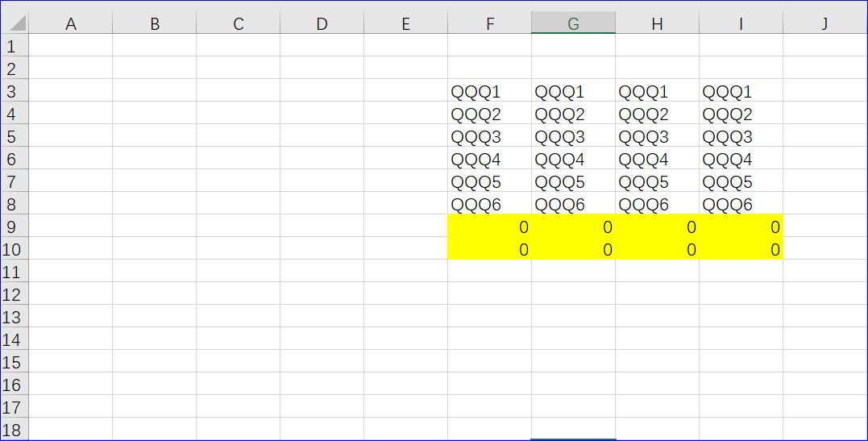Viewport: 868px width, 441px height.
Task: Select row 2 header
Action: coord(15,68)
